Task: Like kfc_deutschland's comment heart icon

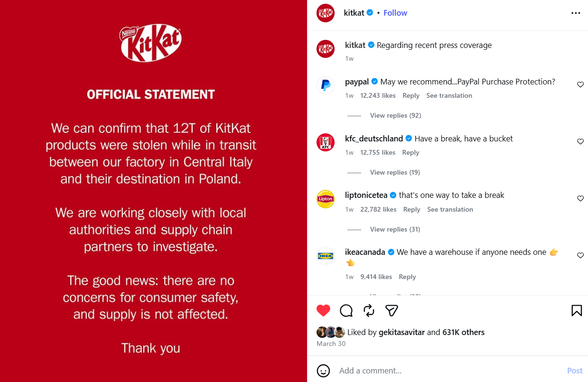Action: (x=580, y=141)
